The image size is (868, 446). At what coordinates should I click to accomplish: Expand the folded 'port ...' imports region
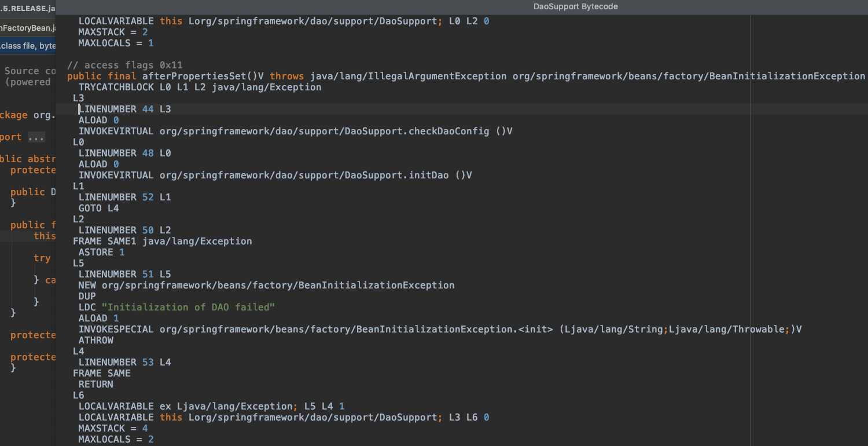[x=35, y=137]
